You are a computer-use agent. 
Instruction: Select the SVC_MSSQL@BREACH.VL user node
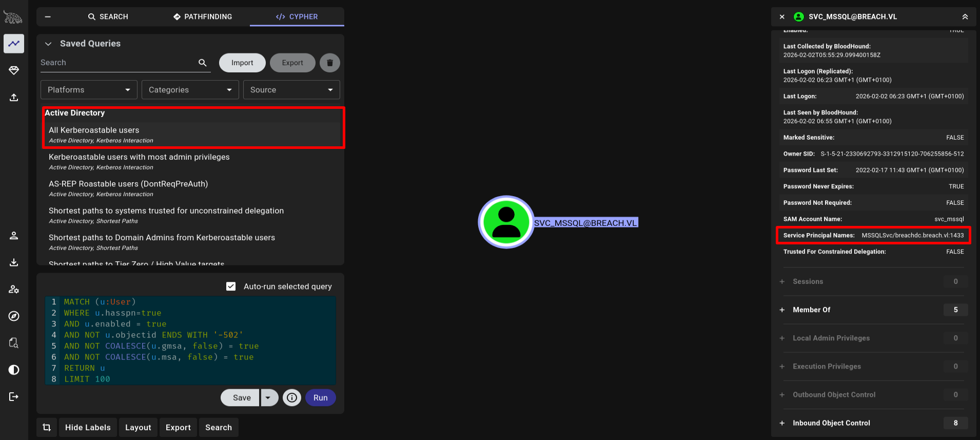tap(506, 222)
